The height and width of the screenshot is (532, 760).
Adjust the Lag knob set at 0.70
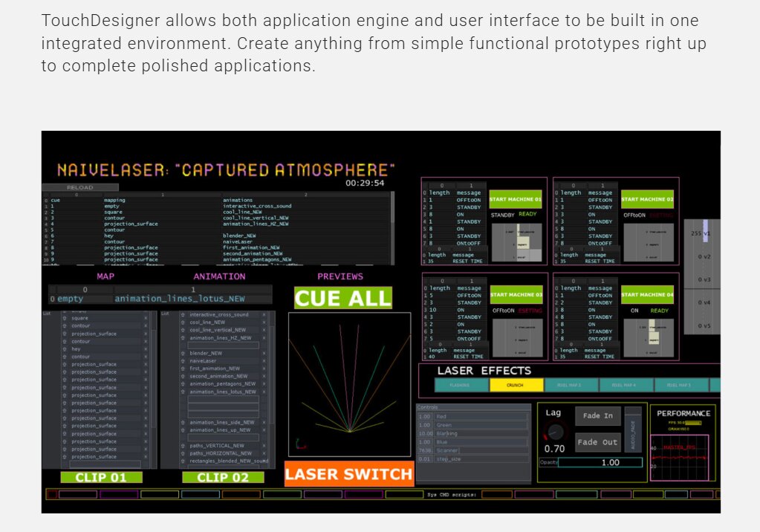click(x=554, y=432)
